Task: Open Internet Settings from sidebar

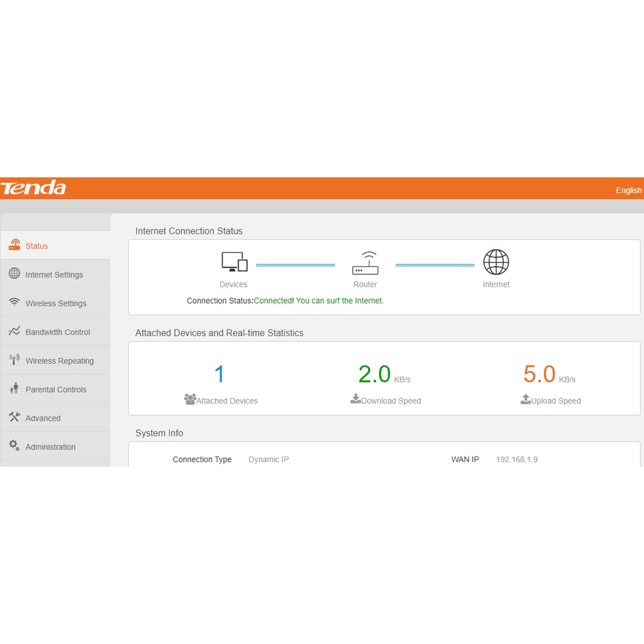Action: click(x=54, y=275)
